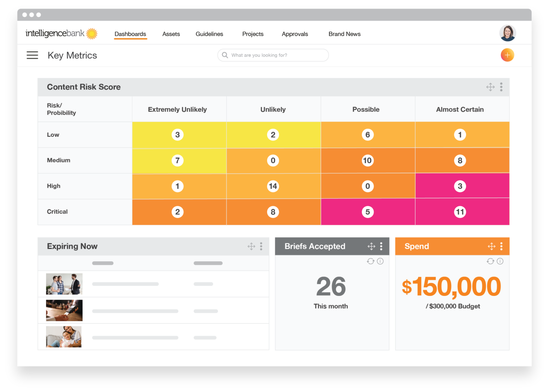
Task: Click the 'Unlikely' column header
Action: click(273, 110)
